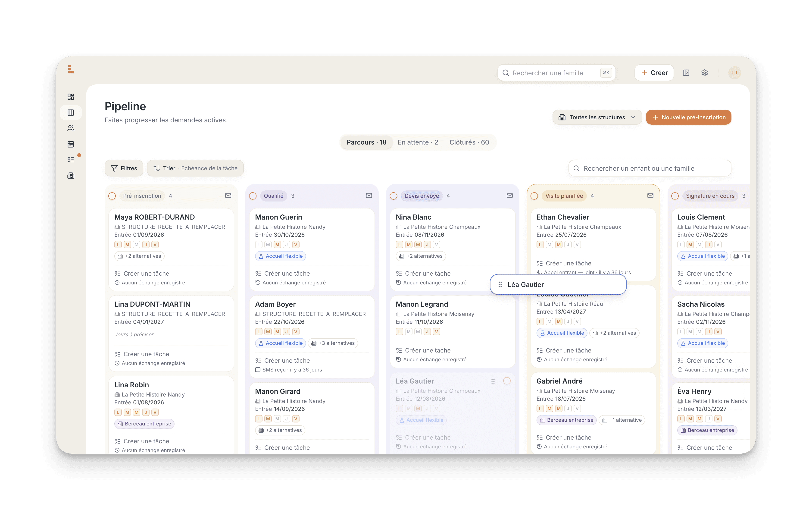Select all in Pré-inscription column circle
This screenshot has width=812, height=510.
[112, 196]
